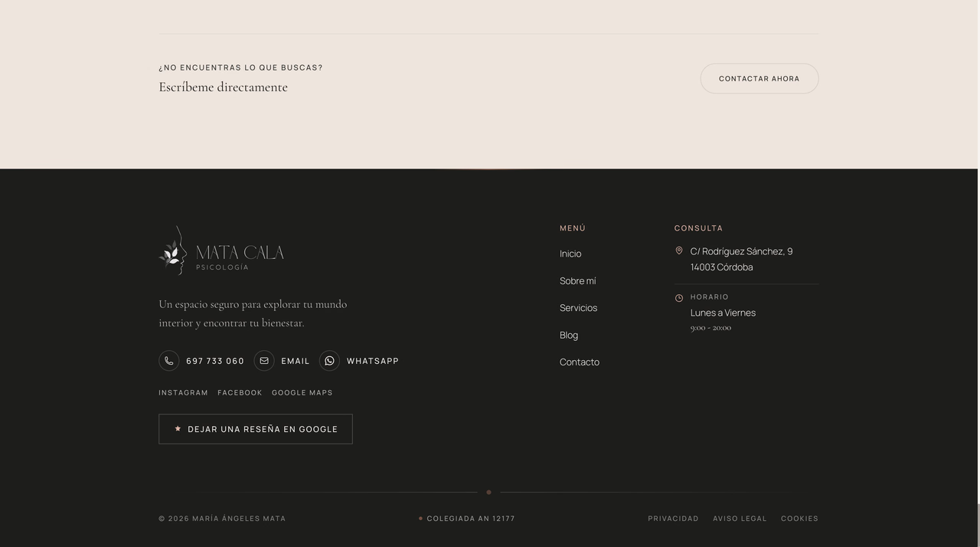980x547 pixels.
Task: Click the CONSULTA column heading
Action: click(x=698, y=228)
